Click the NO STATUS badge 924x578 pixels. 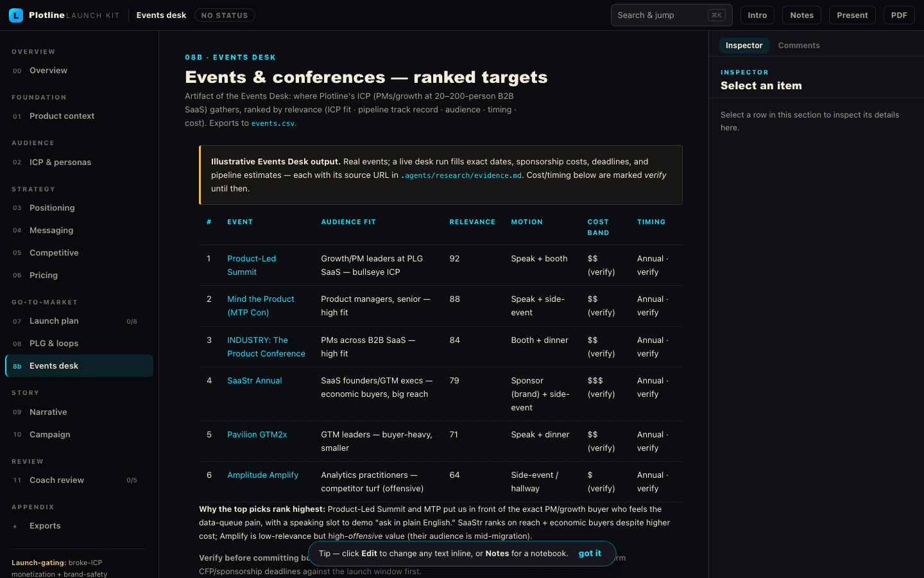(225, 15)
